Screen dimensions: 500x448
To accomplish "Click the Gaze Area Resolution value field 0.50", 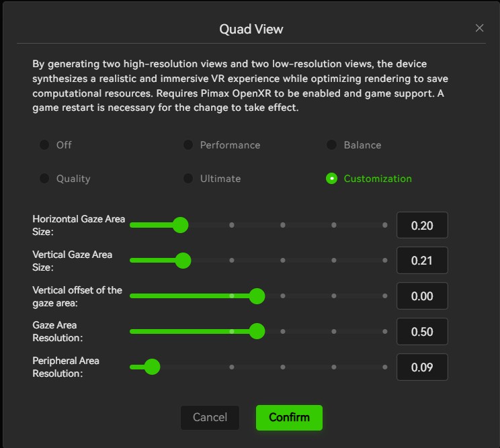I will [x=422, y=332].
